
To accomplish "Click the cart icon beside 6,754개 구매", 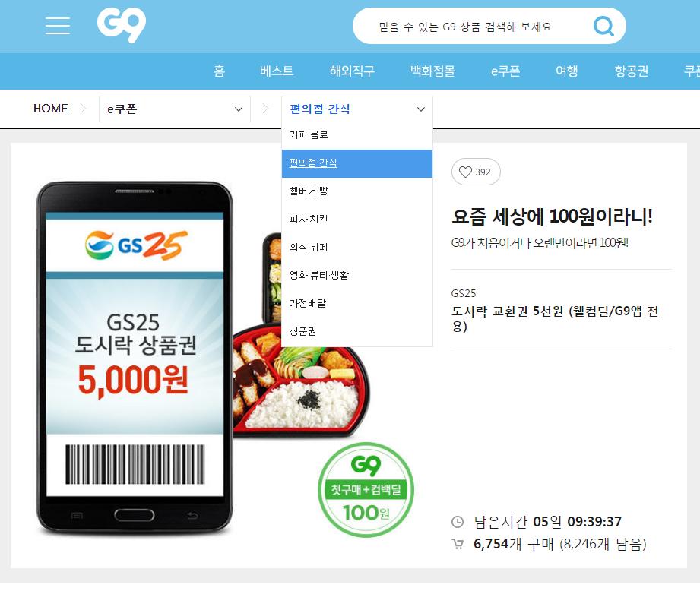I will click(x=458, y=544).
